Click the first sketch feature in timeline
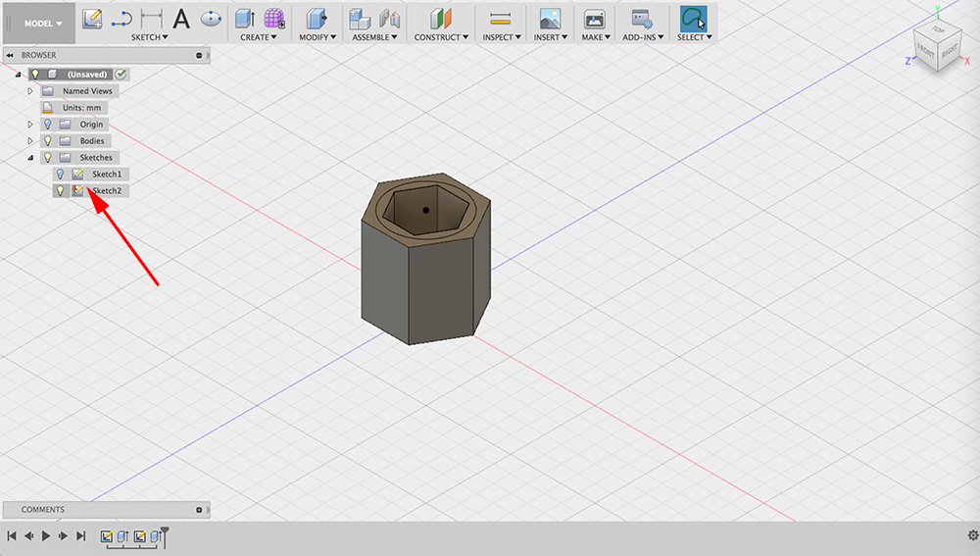This screenshot has height=556, width=980. click(106, 536)
